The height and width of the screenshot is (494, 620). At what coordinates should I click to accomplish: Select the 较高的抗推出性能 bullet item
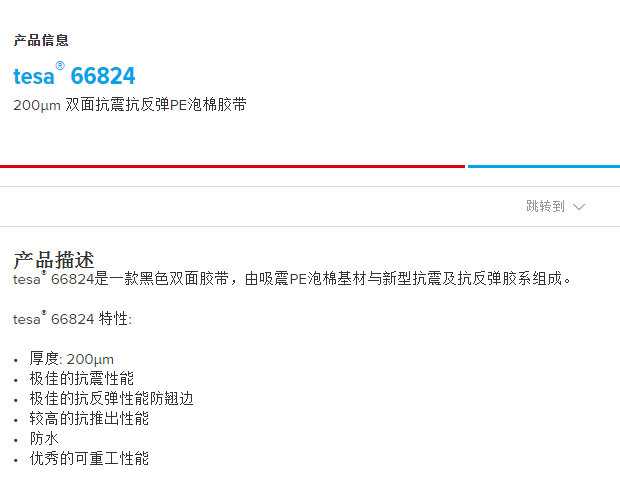(89, 418)
